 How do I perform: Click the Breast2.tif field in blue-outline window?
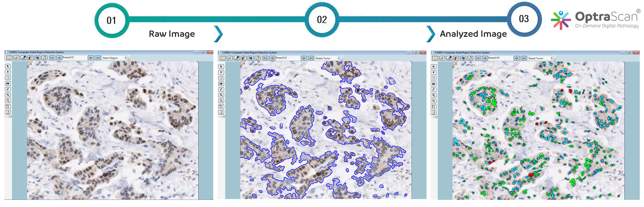point(288,58)
